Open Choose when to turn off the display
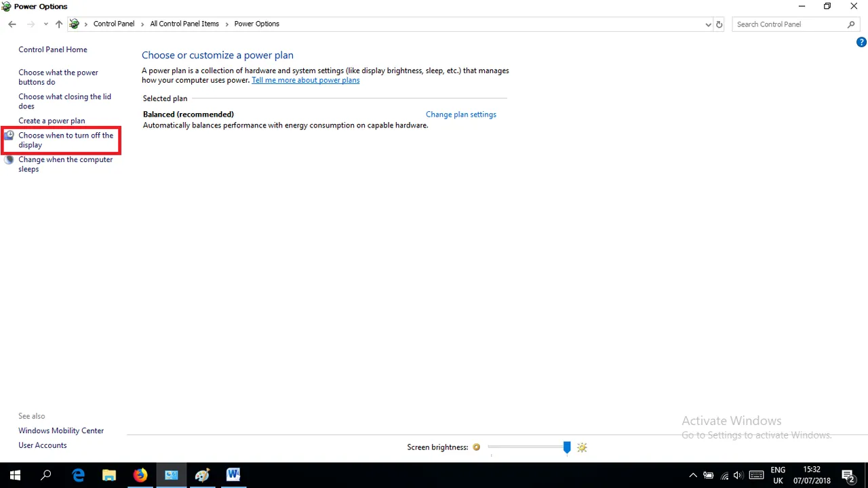 pyautogui.click(x=66, y=140)
